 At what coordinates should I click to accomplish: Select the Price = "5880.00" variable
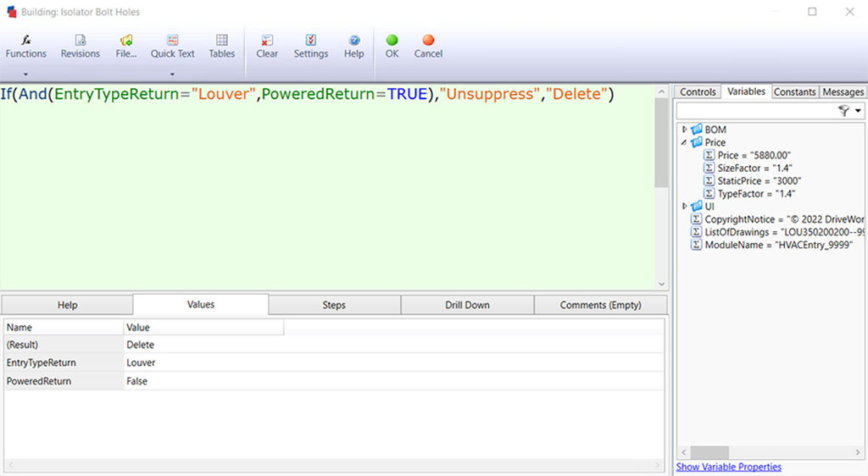[747, 155]
